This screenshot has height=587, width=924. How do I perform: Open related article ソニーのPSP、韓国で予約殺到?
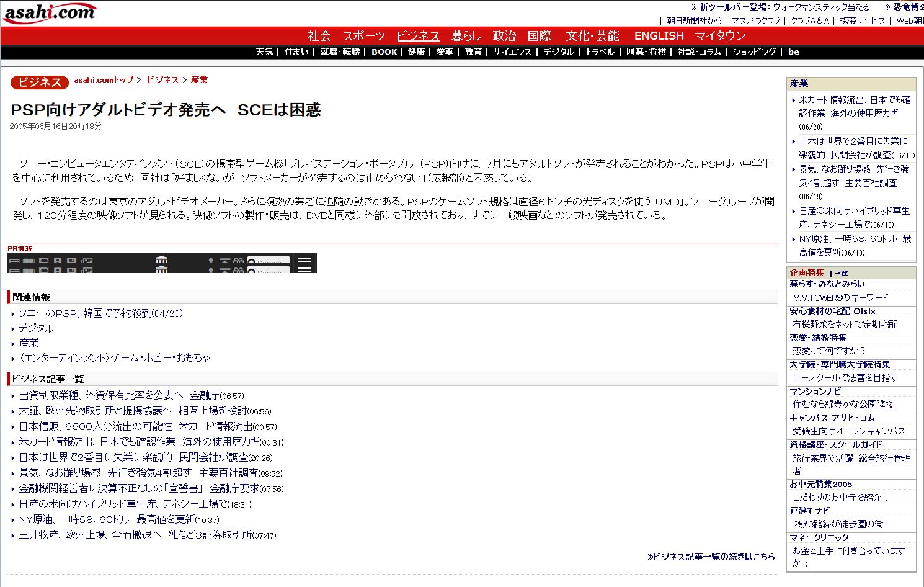click(100, 313)
